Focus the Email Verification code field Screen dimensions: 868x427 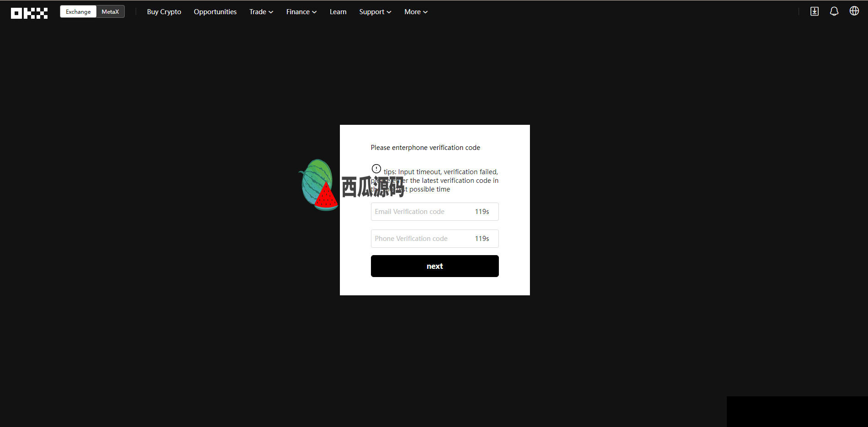tap(420, 212)
